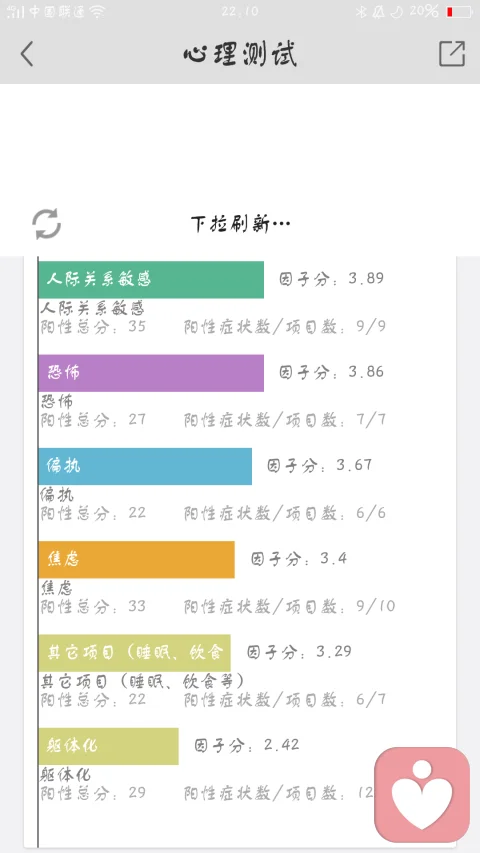The image size is (480, 853).
Task: Select the purple 恐怖 bar
Action: point(151,373)
